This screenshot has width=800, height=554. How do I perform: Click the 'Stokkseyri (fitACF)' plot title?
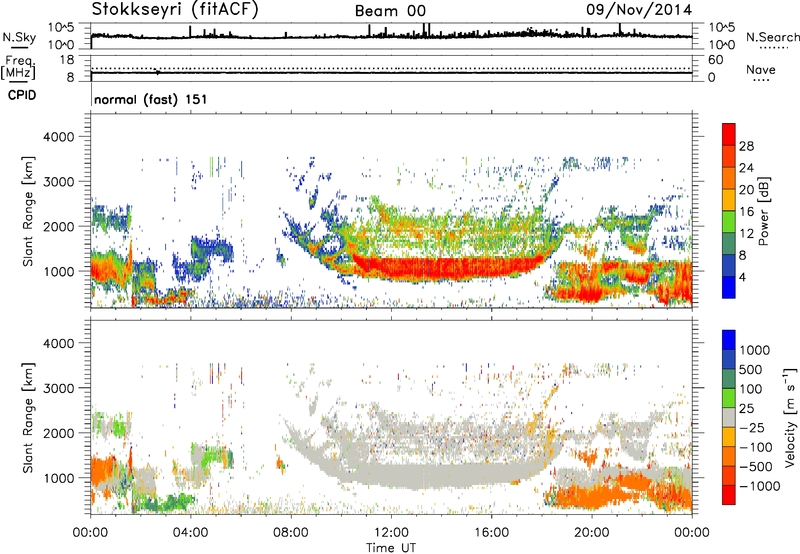click(x=174, y=9)
